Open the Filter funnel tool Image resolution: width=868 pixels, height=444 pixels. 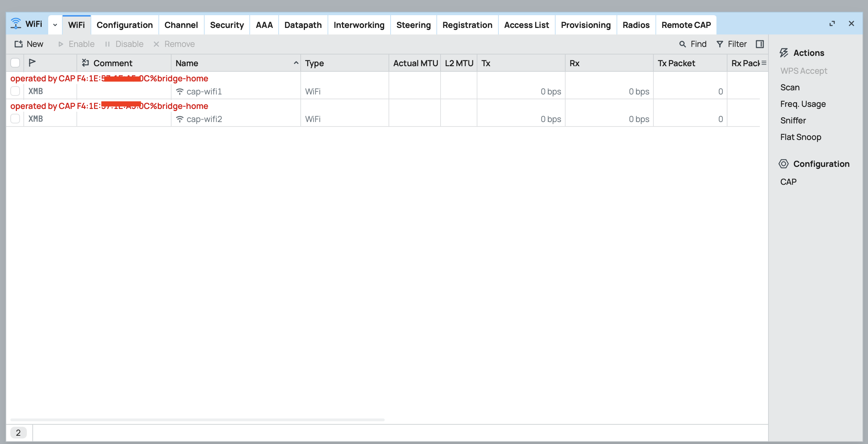click(x=720, y=44)
